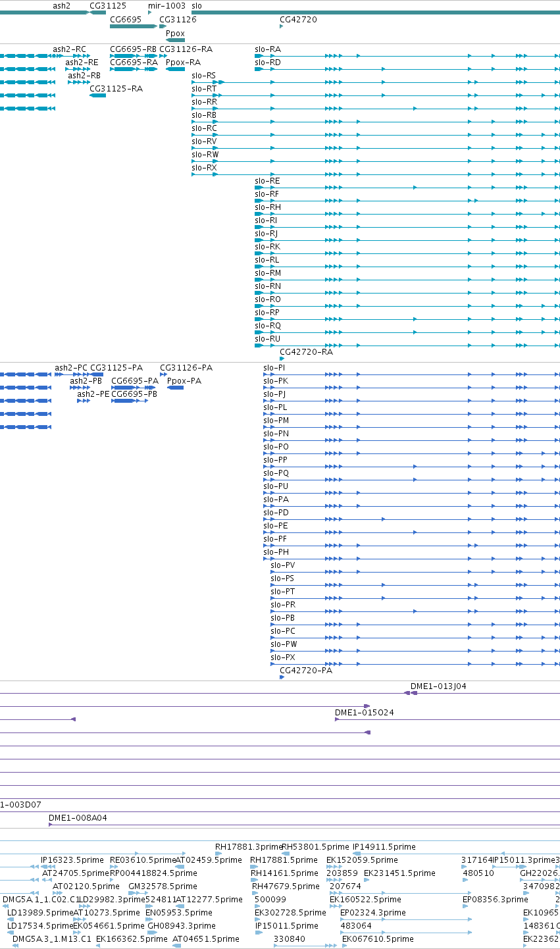Click transcript slo-RX
The width and height of the screenshot is (560, 949).
[204, 168]
